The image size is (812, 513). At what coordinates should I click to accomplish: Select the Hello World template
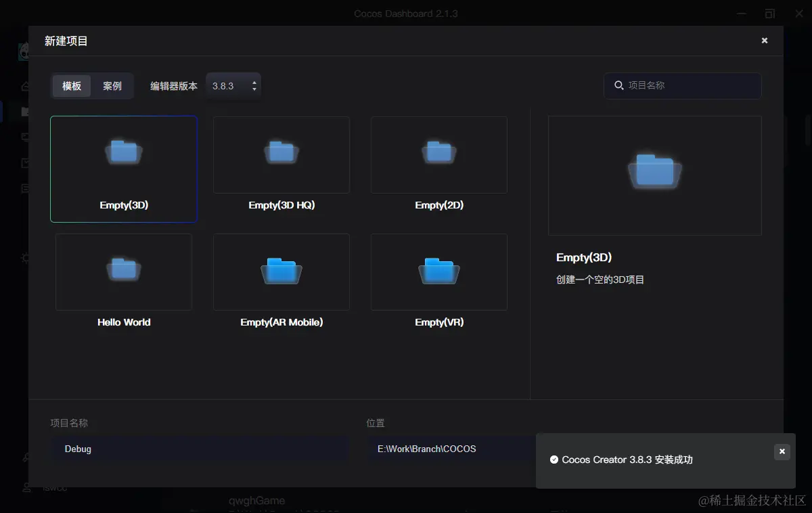click(124, 283)
